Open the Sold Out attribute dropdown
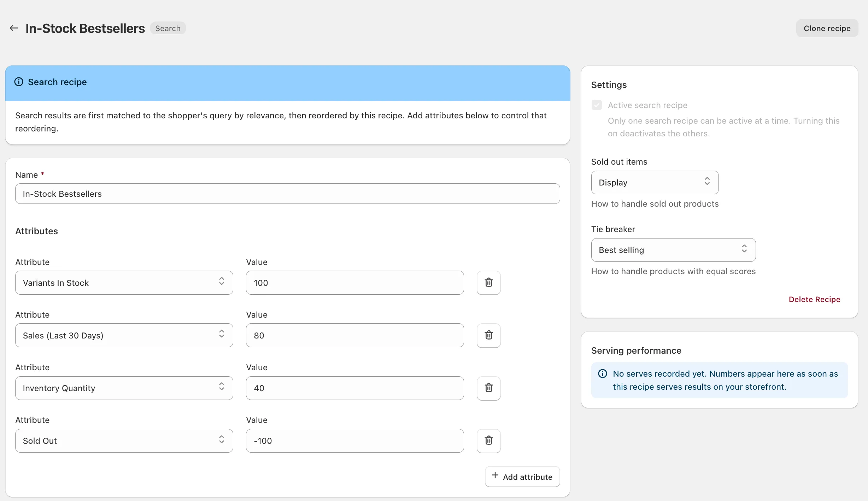This screenshot has width=868, height=501. (124, 441)
